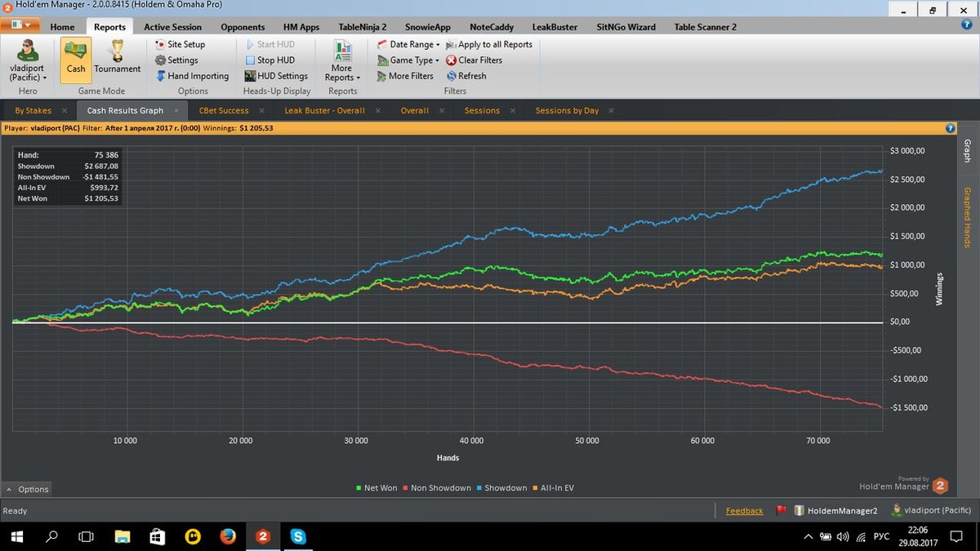Open the Opponents ribbon tab
980x551 pixels.
(243, 27)
